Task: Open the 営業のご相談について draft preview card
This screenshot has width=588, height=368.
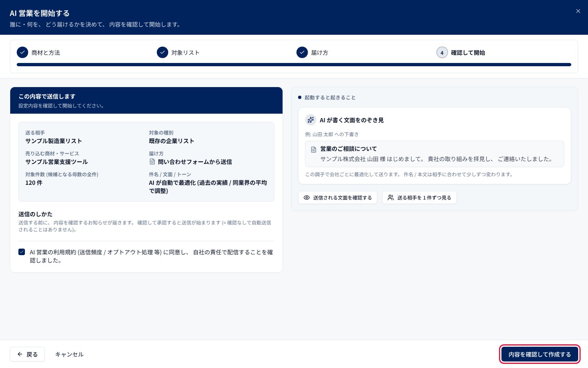Action: [434, 154]
